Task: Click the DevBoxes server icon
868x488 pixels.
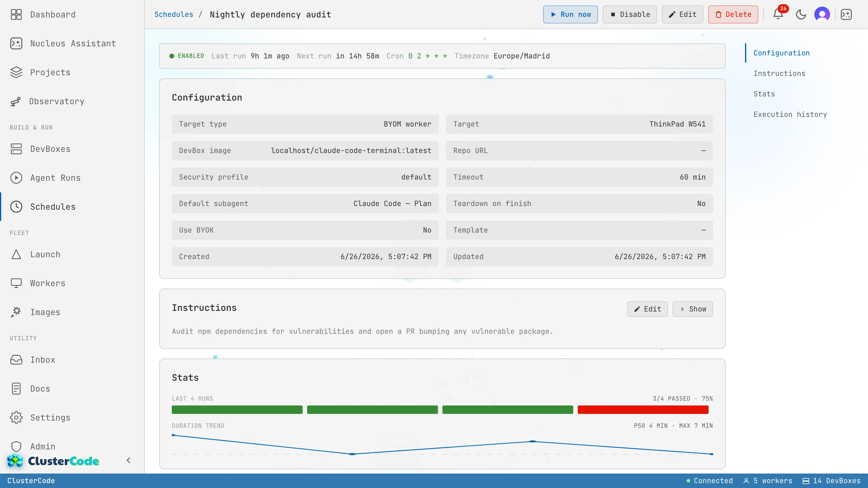Action: [16, 149]
